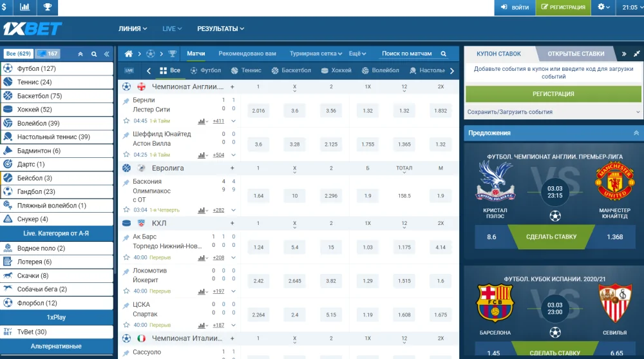The width and height of the screenshot is (644, 359).
Task: Collapse the Предложения panel
Action: [x=636, y=133]
